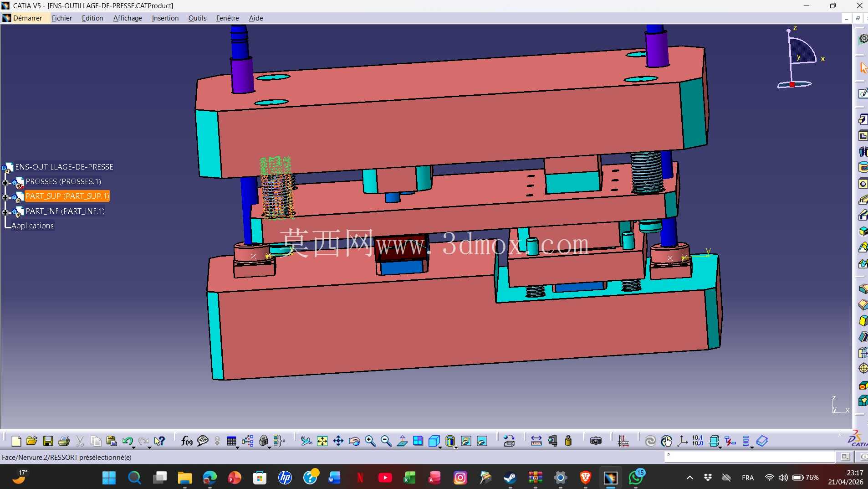Screen dimensions: 868x489
Task: Open the Aide menu
Action: [x=256, y=18]
